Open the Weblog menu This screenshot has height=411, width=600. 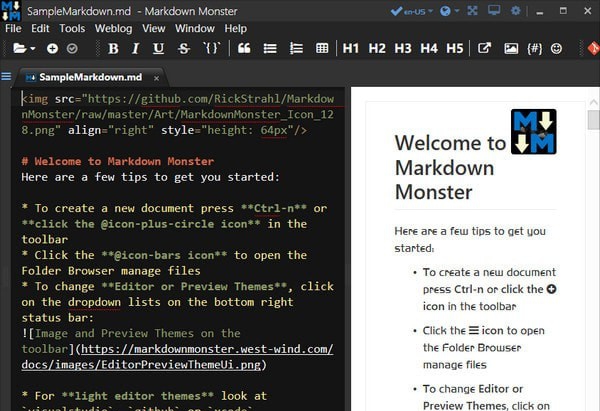click(113, 28)
